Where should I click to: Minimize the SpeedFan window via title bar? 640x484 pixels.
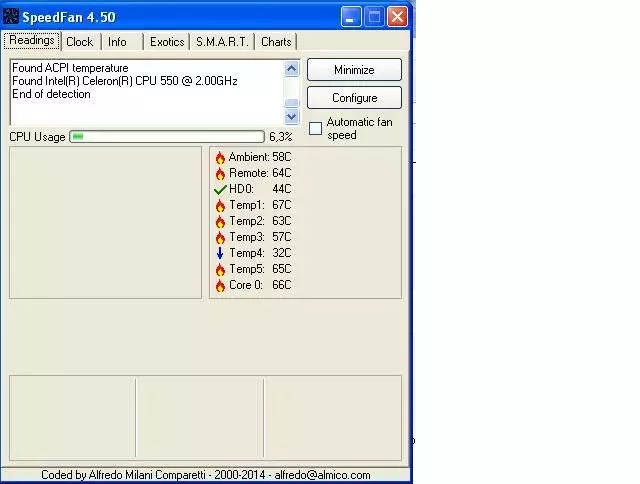coord(351,17)
